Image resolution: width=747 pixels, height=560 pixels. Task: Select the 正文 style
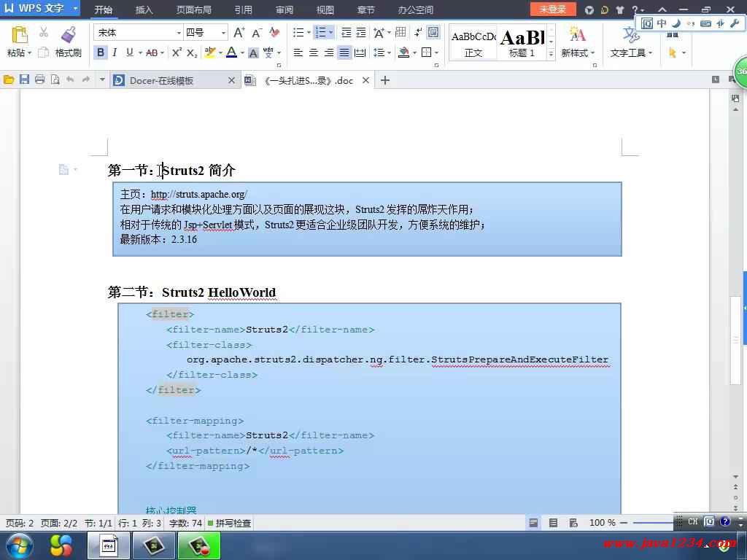click(x=473, y=43)
